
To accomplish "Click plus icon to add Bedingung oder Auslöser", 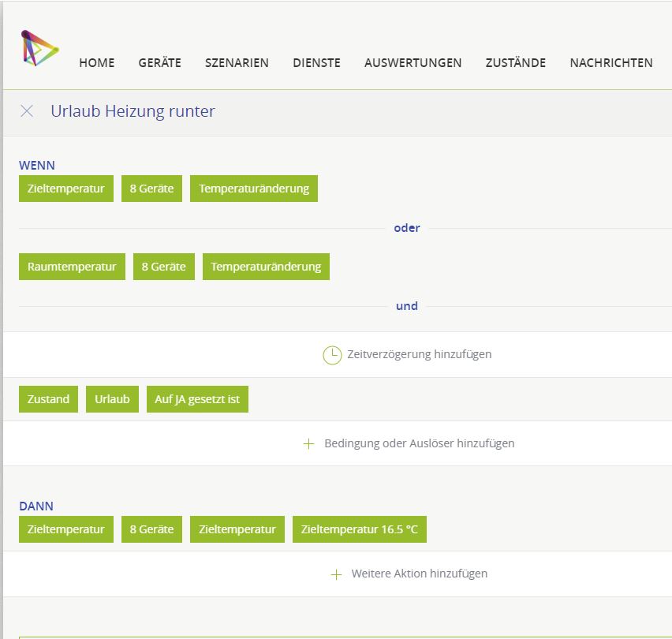I will click(x=309, y=444).
